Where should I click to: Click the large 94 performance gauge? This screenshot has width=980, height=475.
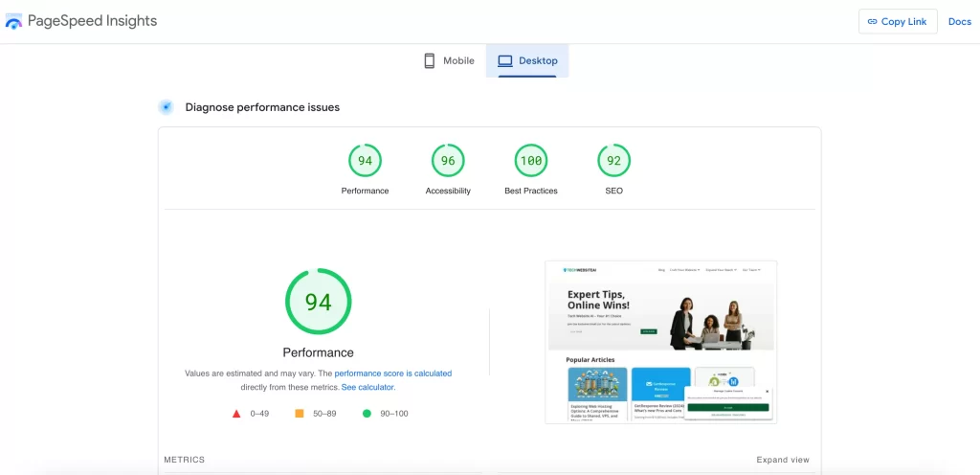(319, 302)
